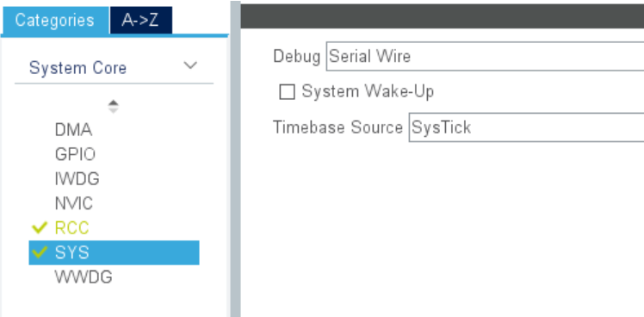Switch to the Categories tab
The width and height of the screenshot is (644, 317).
[55, 20]
